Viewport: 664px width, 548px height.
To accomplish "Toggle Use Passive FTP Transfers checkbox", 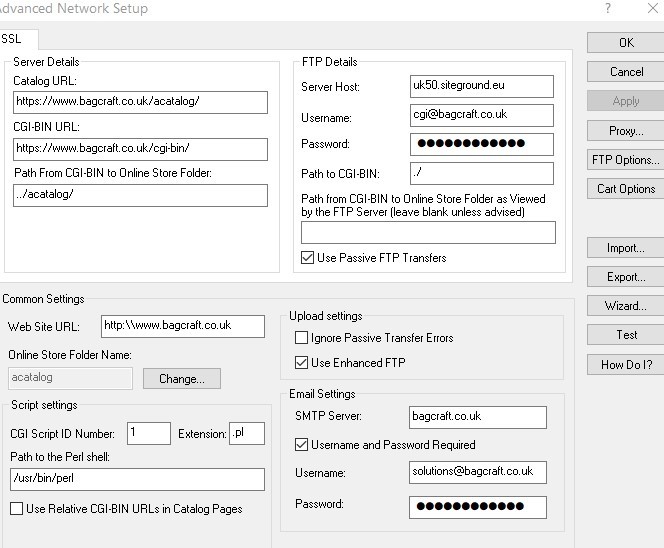I will pos(308,258).
